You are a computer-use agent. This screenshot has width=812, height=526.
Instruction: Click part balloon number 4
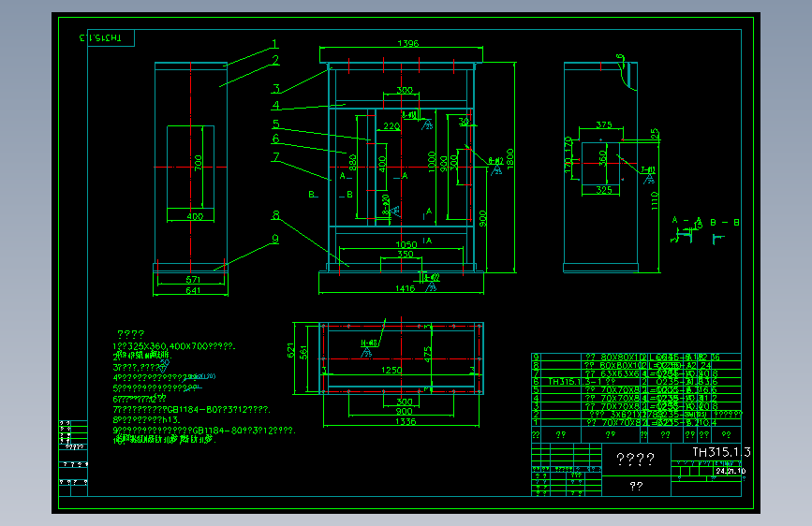(276, 105)
